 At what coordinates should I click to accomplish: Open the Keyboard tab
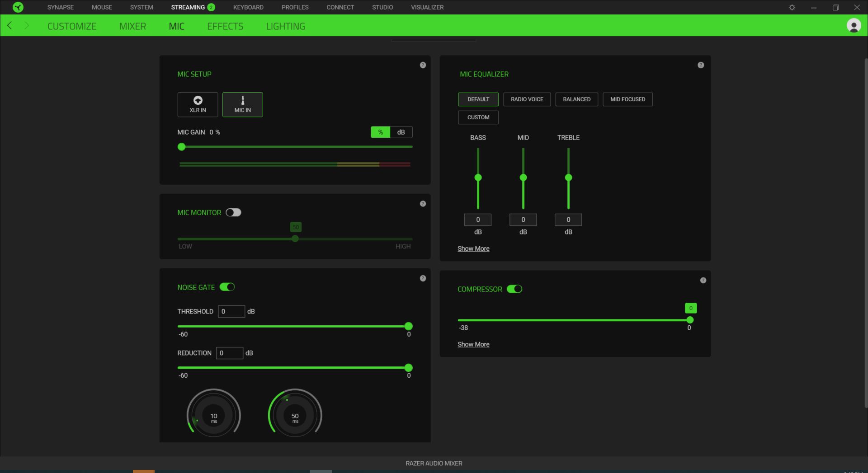pos(248,7)
